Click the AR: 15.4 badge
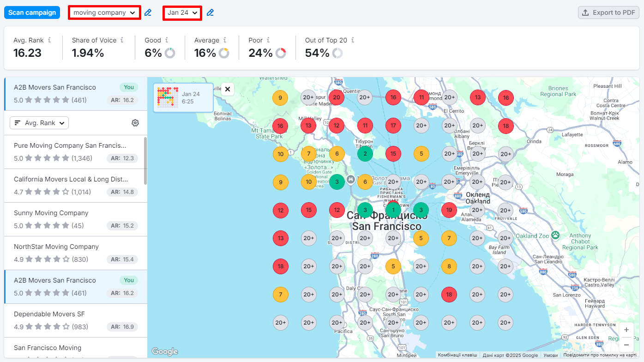The height and width of the screenshot is (362, 644). point(122,259)
